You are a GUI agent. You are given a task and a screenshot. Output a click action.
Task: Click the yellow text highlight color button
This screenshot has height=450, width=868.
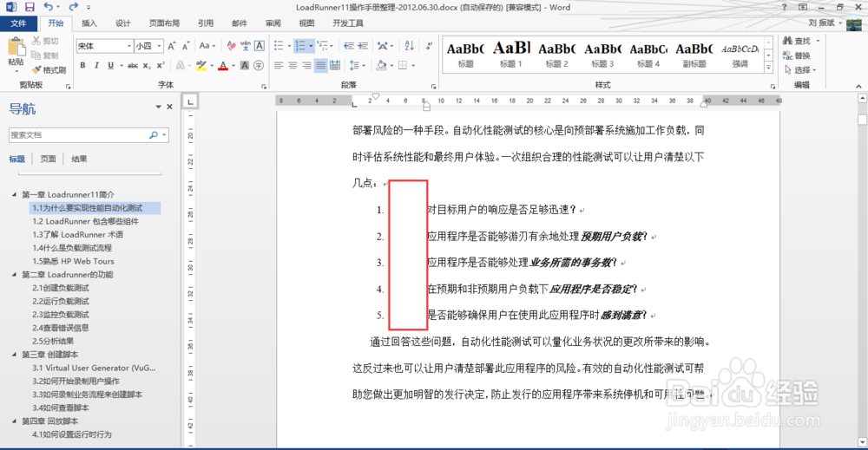(201, 66)
